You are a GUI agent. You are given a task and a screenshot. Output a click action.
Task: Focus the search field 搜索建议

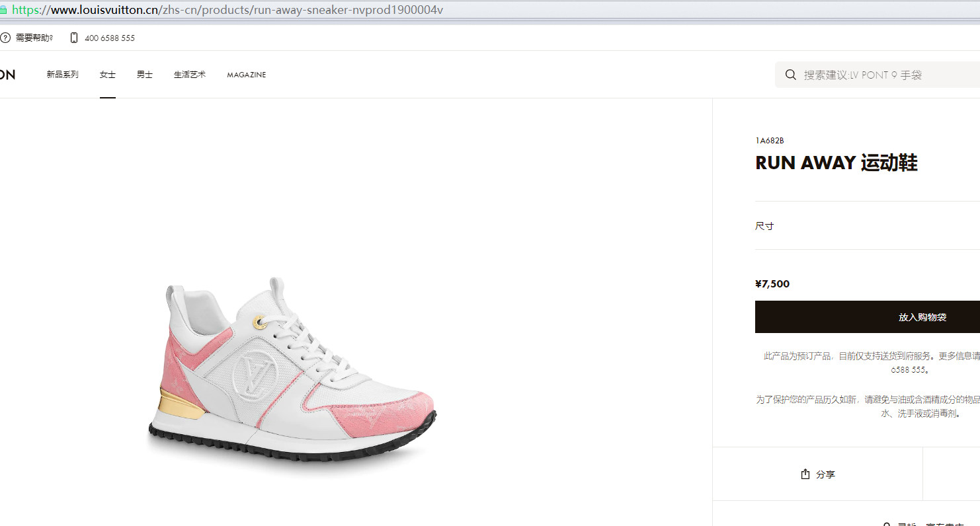pyautogui.click(x=878, y=75)
